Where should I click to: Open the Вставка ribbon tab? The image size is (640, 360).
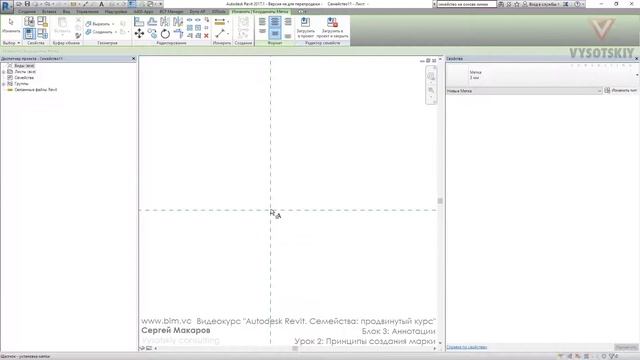(x=49, y=12)
